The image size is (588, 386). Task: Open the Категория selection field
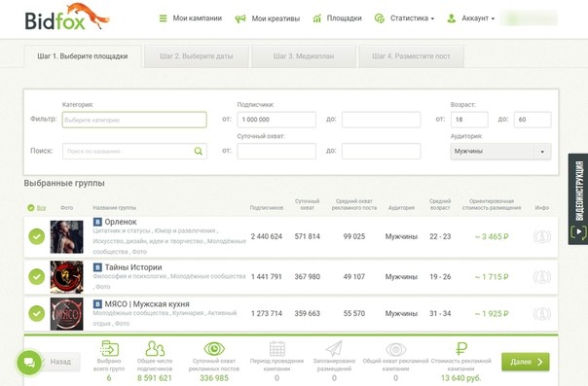coord(134,120)
